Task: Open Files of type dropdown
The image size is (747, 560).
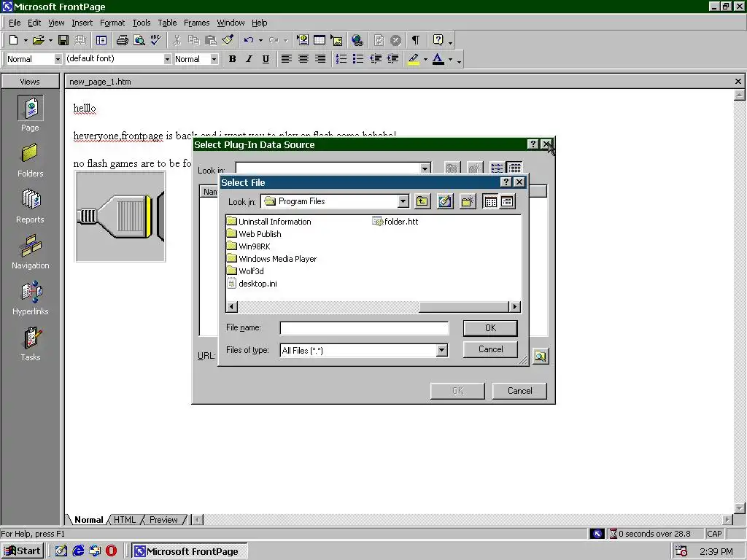Action: [x=441, y=351]
